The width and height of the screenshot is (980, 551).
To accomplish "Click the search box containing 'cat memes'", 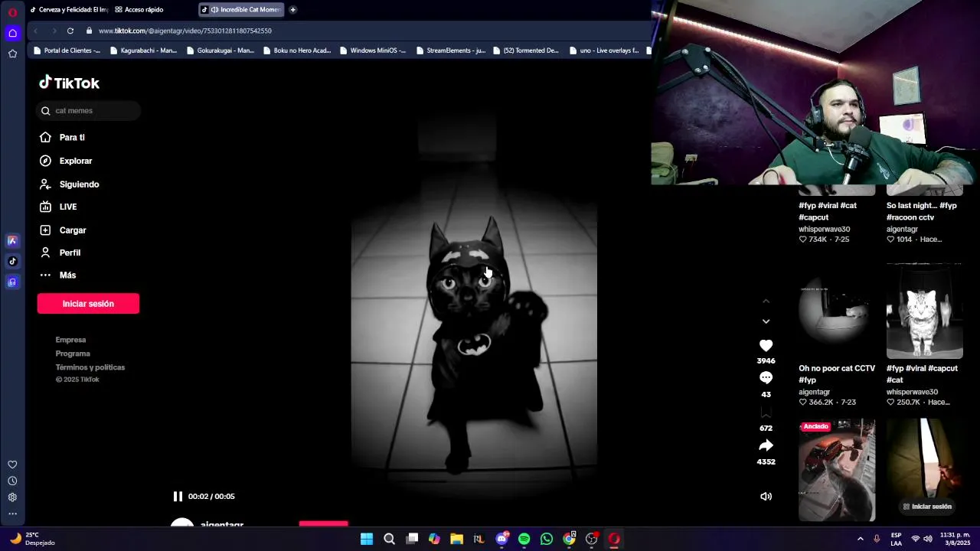I will pyautogui.click(x=89, y=111).
